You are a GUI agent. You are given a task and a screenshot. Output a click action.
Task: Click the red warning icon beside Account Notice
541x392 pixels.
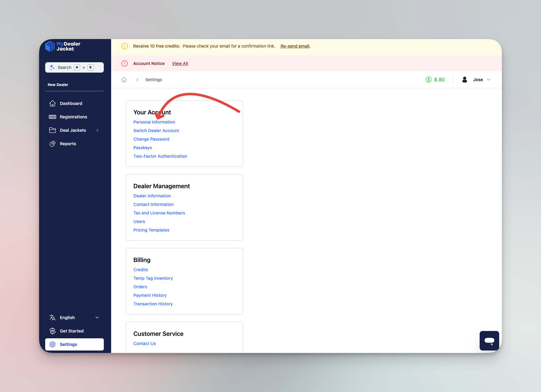click(x=124, y=63)
